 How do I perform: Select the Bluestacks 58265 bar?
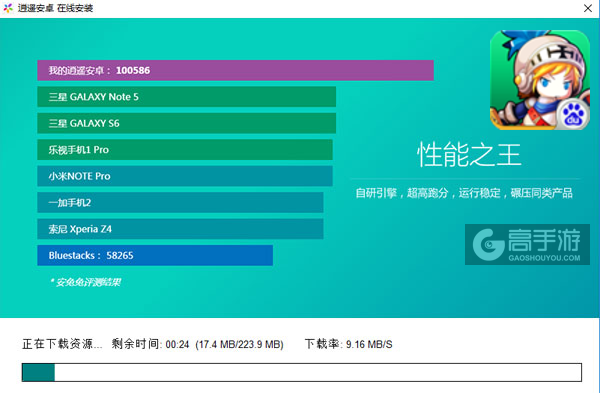click(155, 255)
